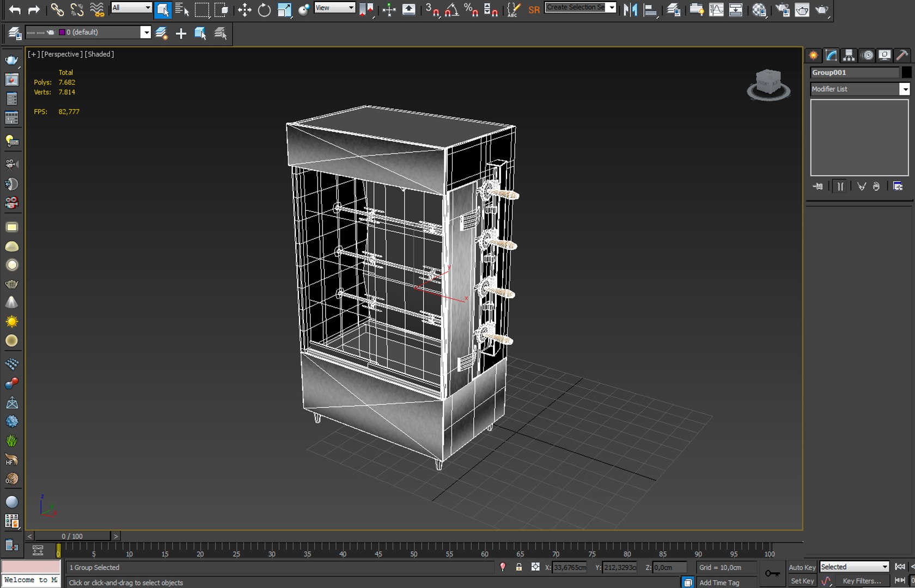The image size is (915, 588).
Task: Activate the Select and Place tool
Action: click(x=304, y=9)
